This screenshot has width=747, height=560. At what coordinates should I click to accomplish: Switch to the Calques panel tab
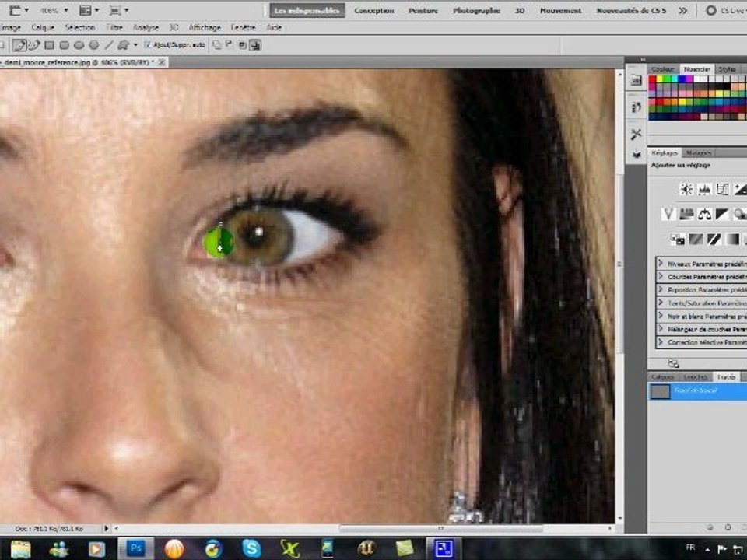662,376
